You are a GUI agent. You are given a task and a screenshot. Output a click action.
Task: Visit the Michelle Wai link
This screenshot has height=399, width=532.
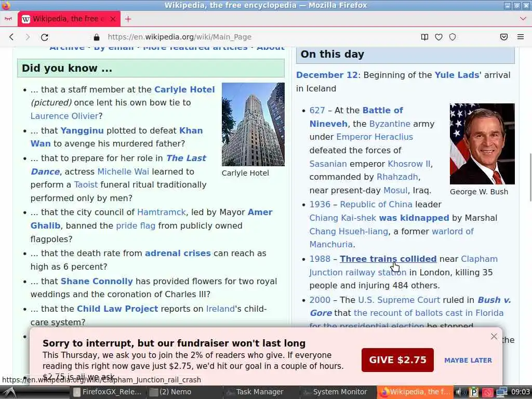click(x=123, y=171)
